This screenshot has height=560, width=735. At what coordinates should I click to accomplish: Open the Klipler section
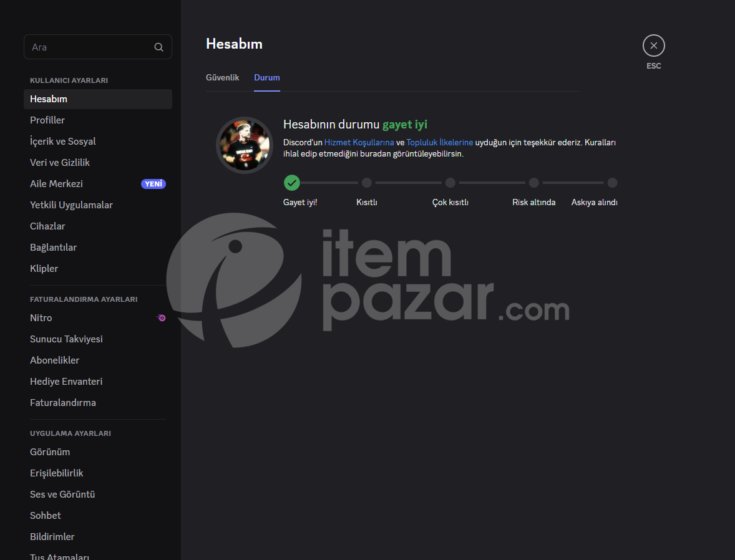(x=98, y=269)
